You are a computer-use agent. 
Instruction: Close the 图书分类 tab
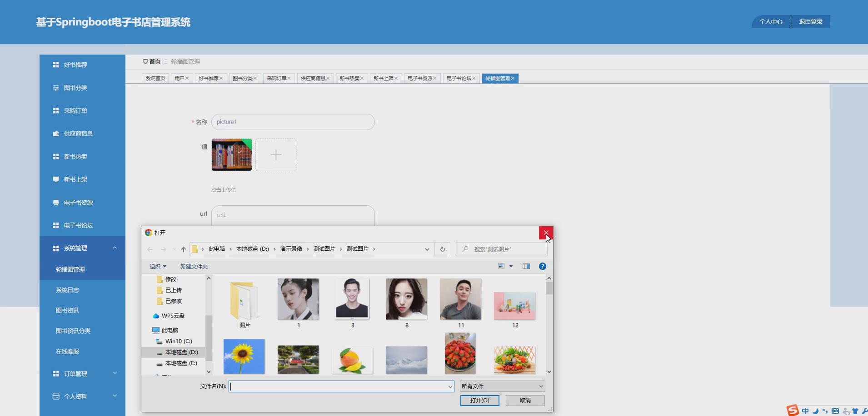(255, 79)
